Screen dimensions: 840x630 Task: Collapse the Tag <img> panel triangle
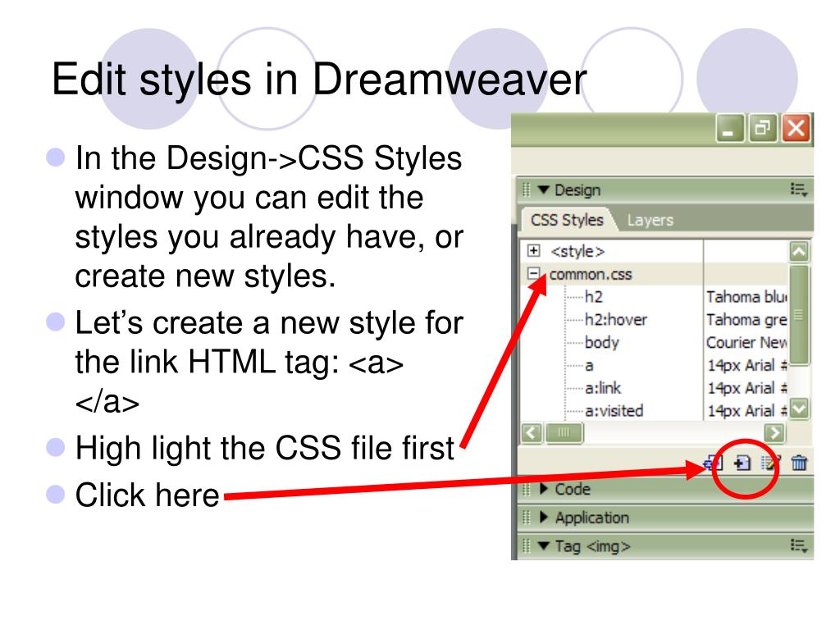click(x=544, y=546)
